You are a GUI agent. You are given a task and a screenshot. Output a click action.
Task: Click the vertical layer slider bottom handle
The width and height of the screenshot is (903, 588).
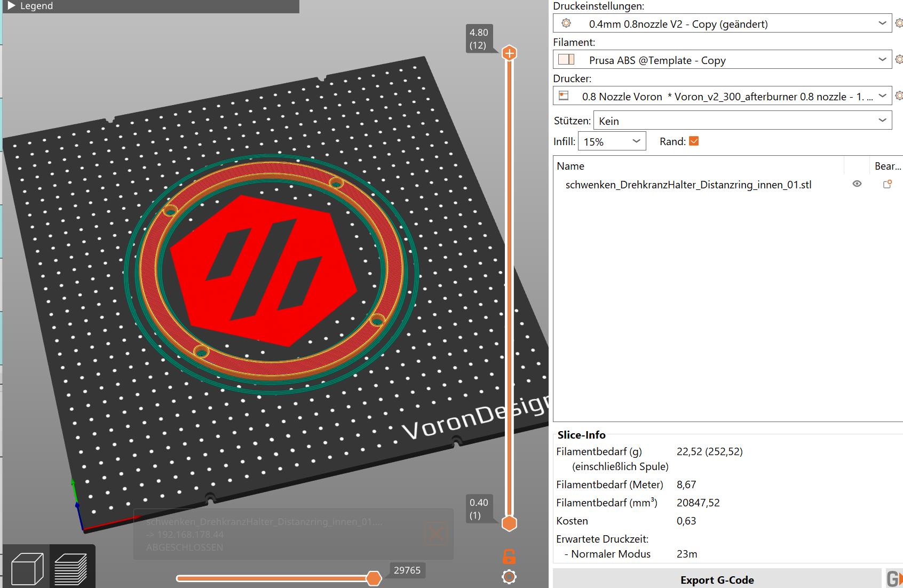510,523
